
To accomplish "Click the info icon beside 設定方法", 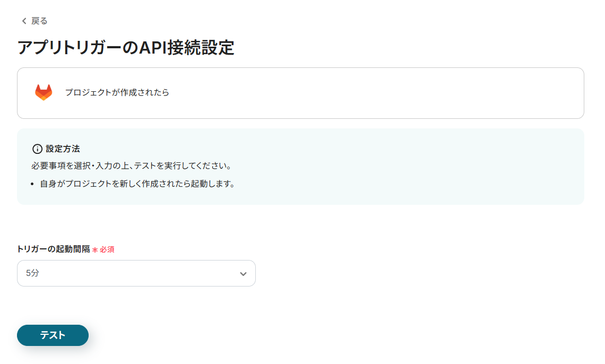I will point(38,149).
